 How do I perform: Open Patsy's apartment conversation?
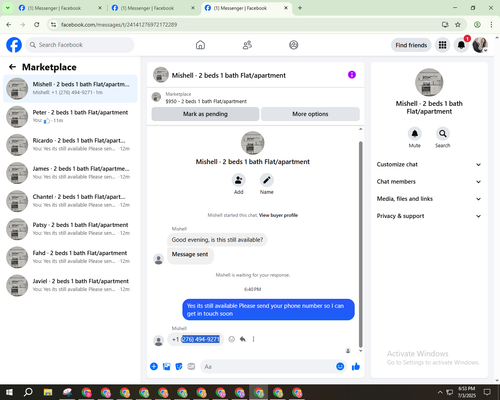click(70, 229)
